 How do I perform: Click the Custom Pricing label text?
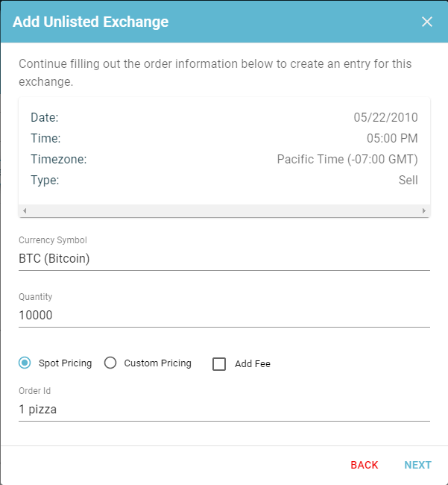[x=157, y=363]
